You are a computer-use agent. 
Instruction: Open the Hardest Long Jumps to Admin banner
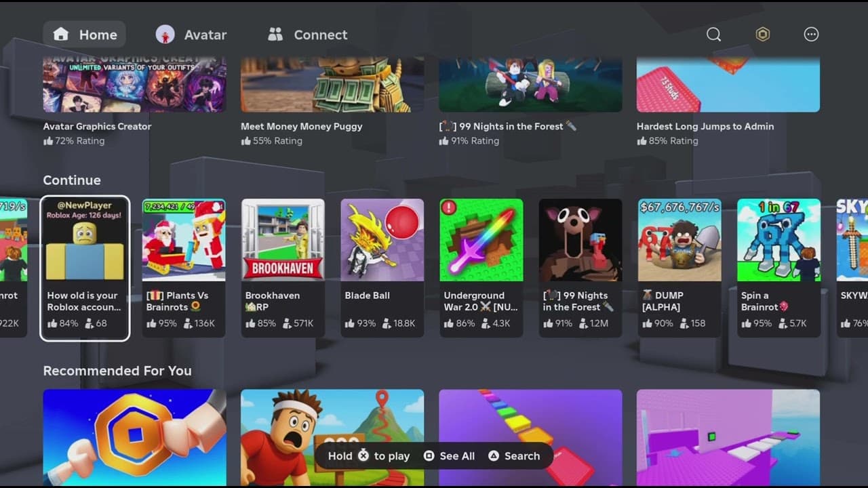728,85
